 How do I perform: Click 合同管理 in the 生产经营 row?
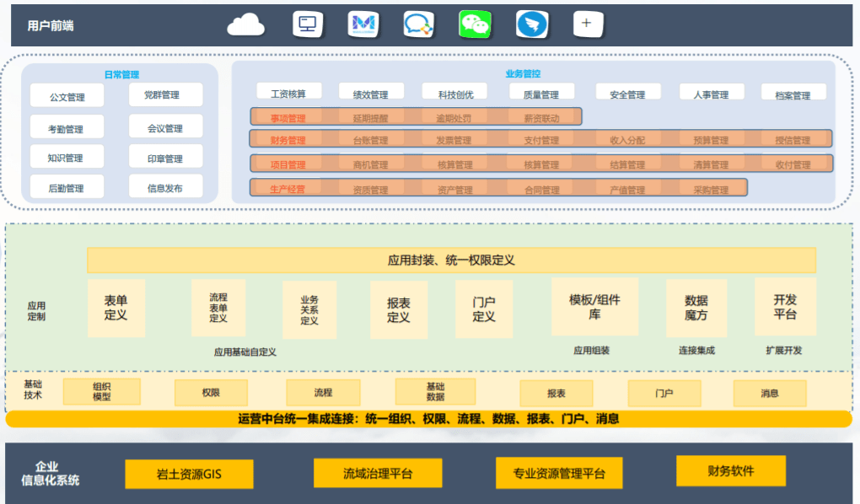[x=541, y=190]
